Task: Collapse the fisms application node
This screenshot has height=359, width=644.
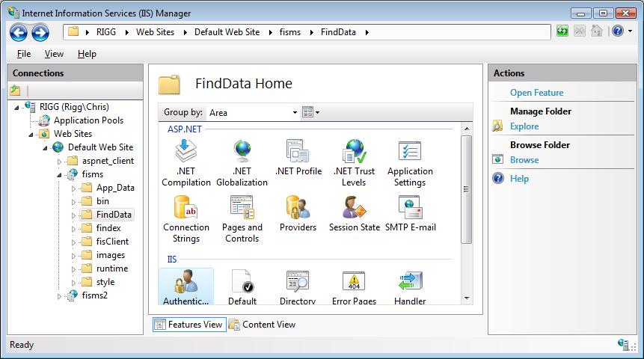Action: [x=60, y=175]
